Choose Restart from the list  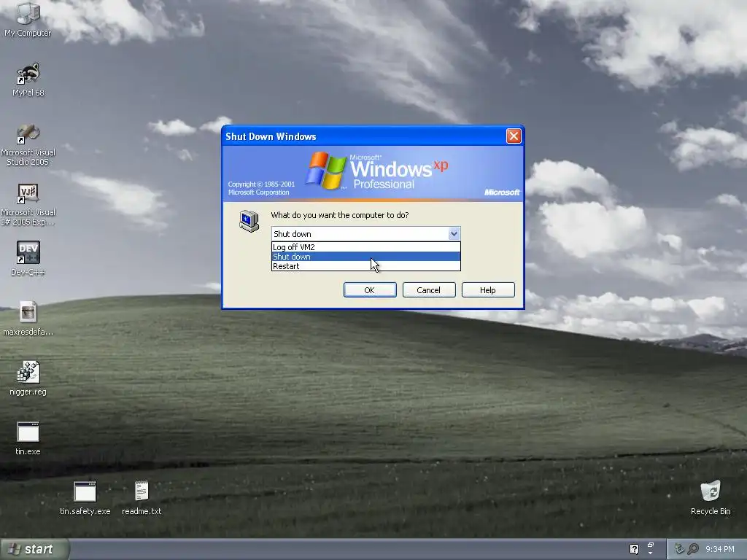(366, 266)
